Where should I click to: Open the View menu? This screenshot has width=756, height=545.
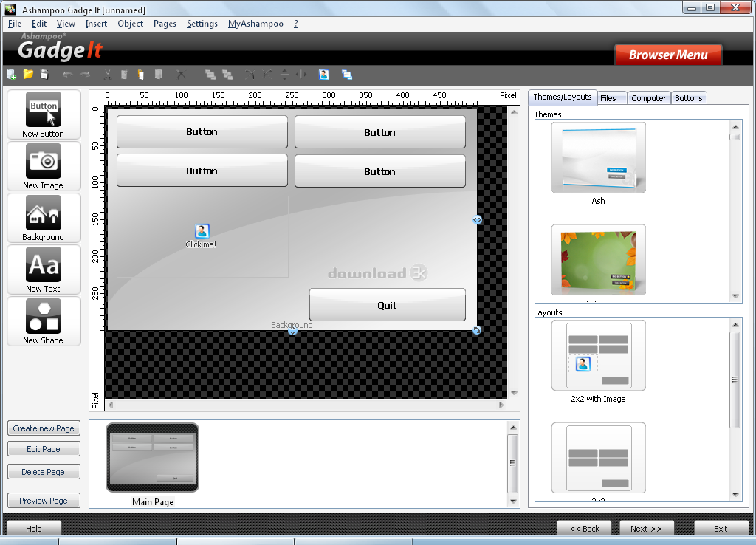pos(66,24)
